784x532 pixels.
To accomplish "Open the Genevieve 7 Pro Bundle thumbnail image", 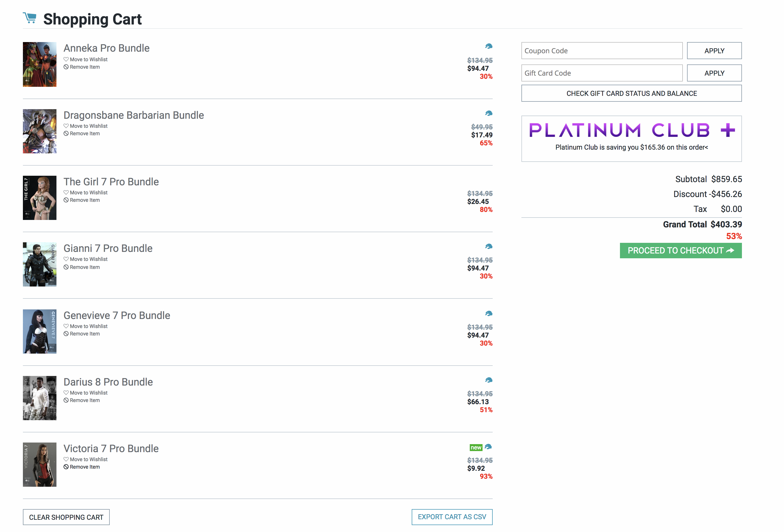I will tap(39, 331).
